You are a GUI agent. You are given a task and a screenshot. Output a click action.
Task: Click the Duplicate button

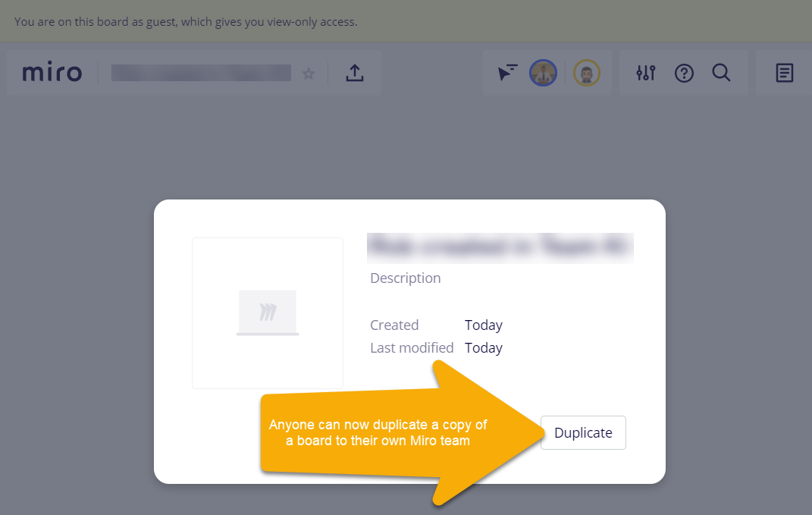(583, 432)
